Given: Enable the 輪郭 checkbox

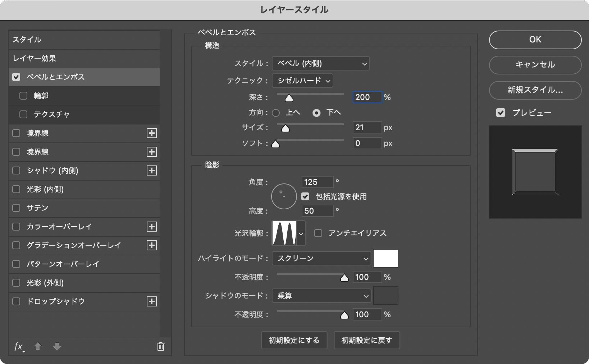Looking at the screenshot, I should 23,96.
